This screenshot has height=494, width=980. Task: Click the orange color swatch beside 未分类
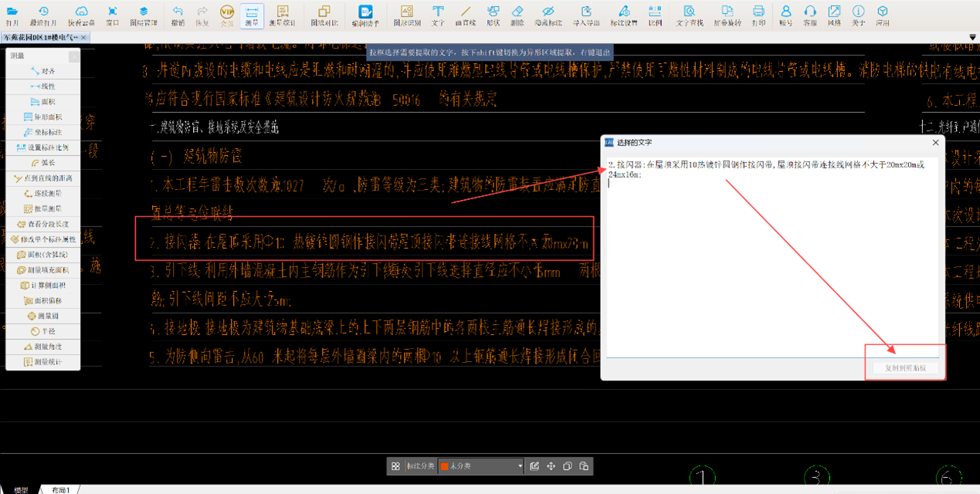[444, 466]
